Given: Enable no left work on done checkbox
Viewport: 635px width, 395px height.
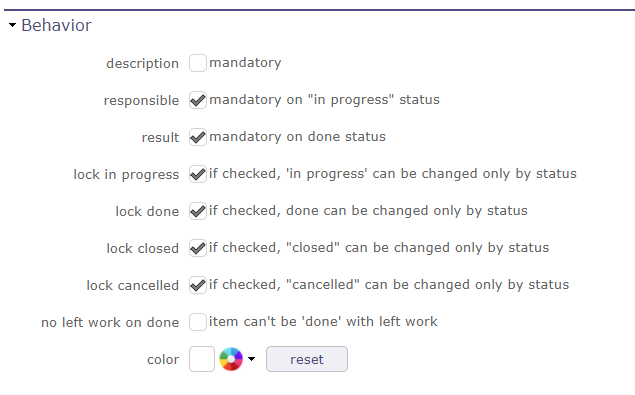Looking at the screenshot, I should point(198,322).
